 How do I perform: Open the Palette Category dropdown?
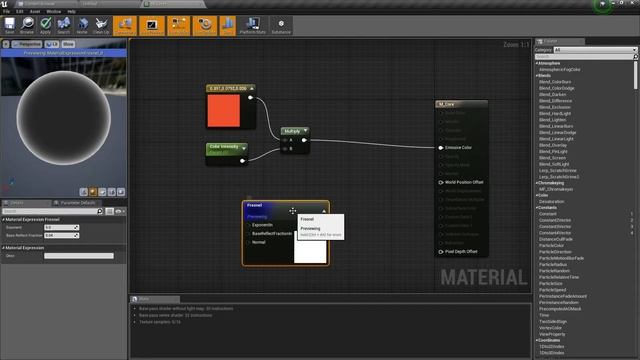pyautogui.click(x=595, y=50)
